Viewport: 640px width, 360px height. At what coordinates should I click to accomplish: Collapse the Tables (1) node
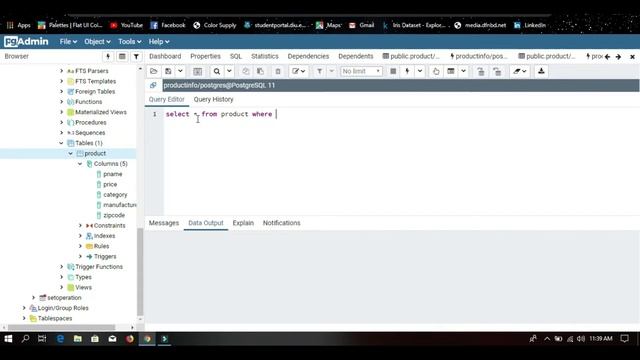click(61, 143)
